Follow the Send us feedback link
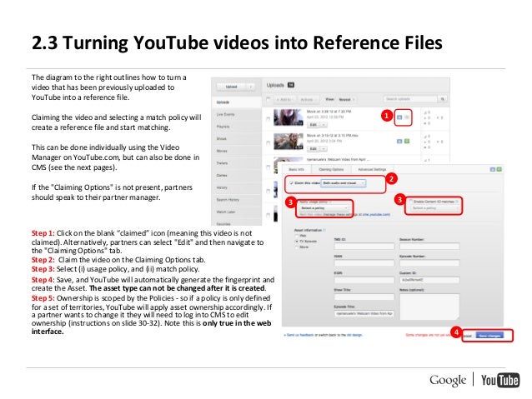Image resolution: width=532 pixels, height=399 pixels. [x=300, y=335]
